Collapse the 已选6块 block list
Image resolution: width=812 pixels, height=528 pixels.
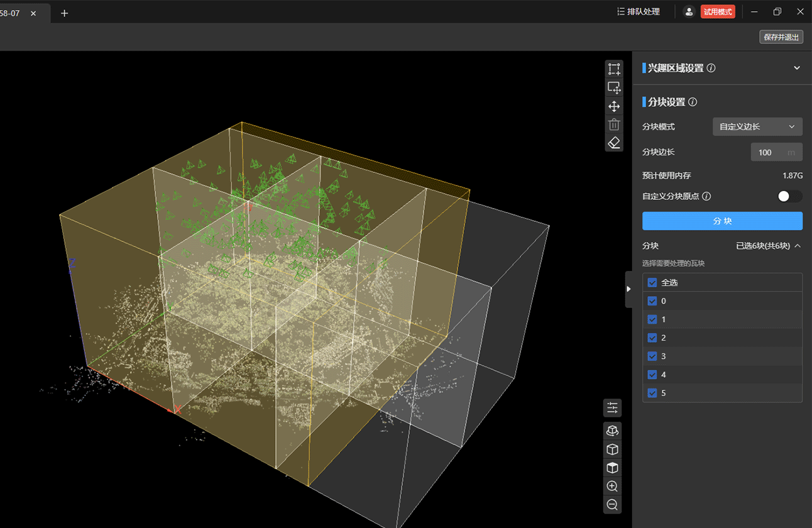pos(798,246)
